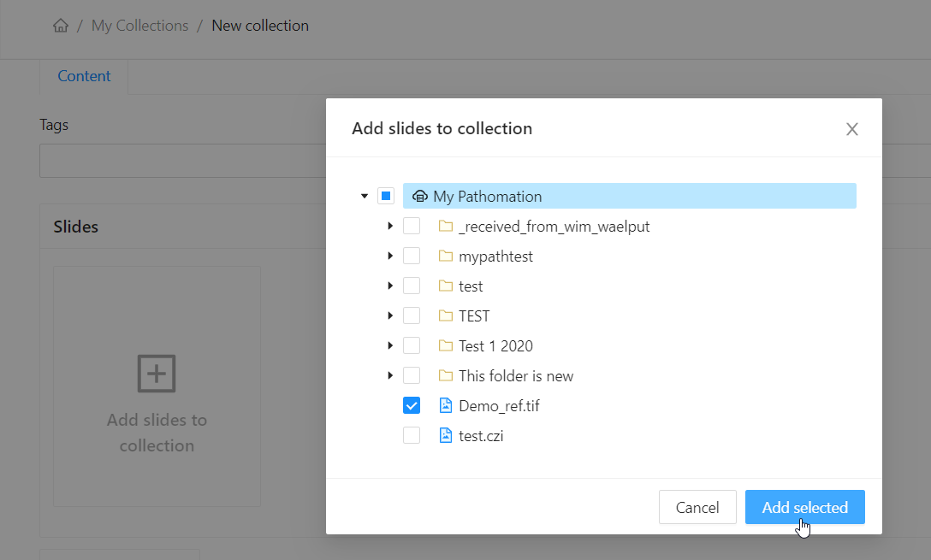Toggle the My Pathomation root checkbox

[x=386, y=197]
